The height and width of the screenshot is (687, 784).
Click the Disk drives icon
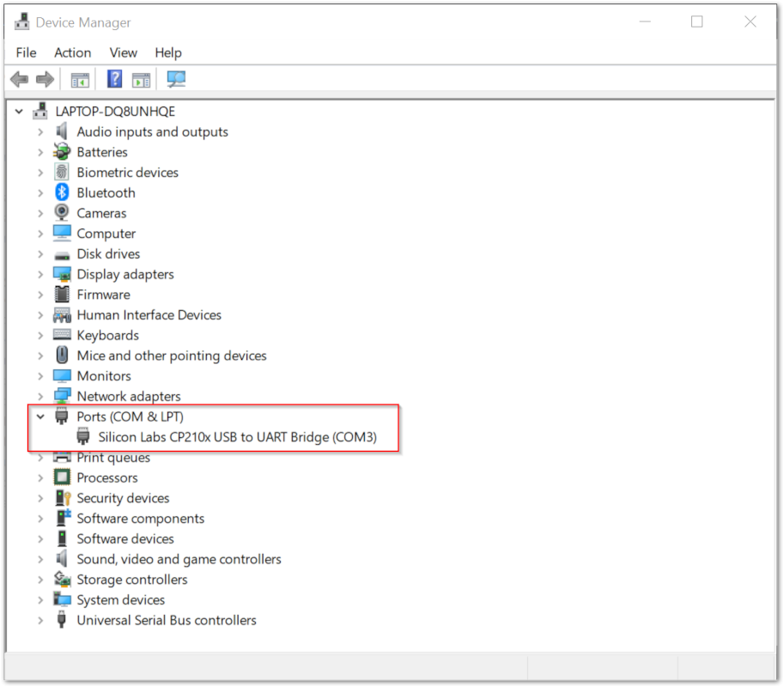point(62,256)
